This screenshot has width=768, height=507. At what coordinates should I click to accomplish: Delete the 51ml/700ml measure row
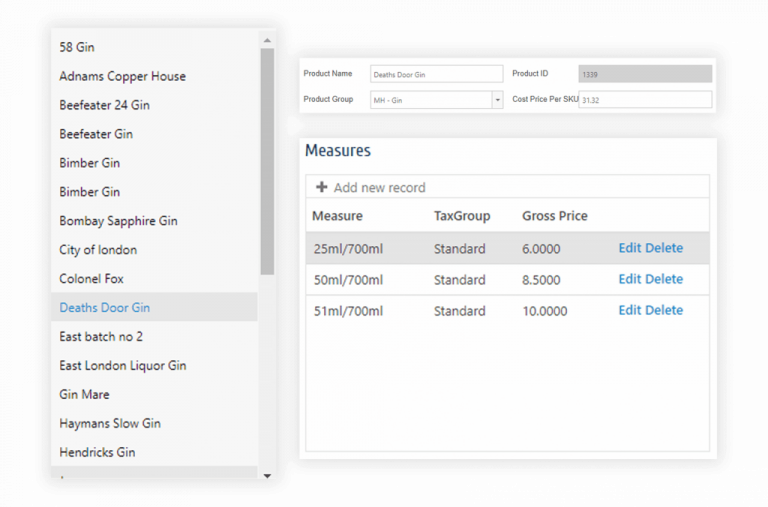point(664,310)
